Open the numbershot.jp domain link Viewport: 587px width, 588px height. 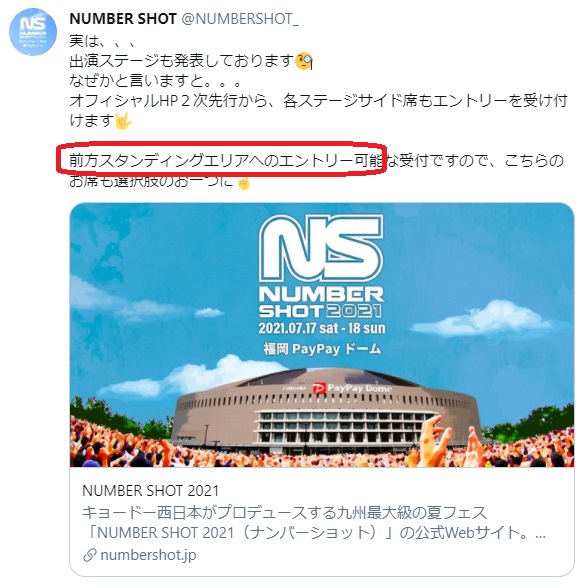click(148, 555)
